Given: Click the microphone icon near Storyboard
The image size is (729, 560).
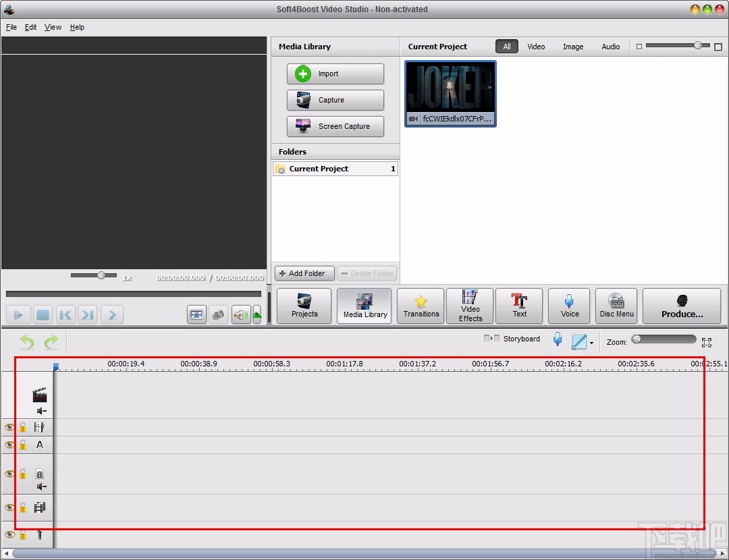Looking at the screenshot, I should click(x=558, y=339).
